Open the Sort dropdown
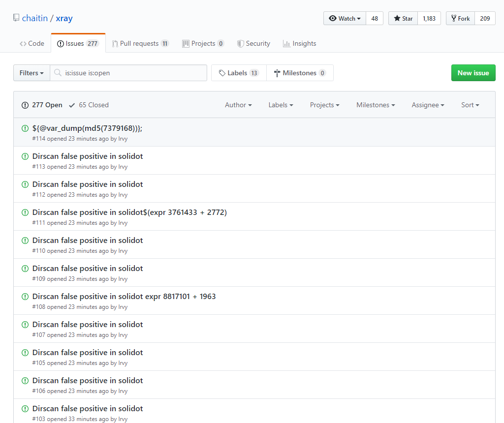 tap(470, 105)
